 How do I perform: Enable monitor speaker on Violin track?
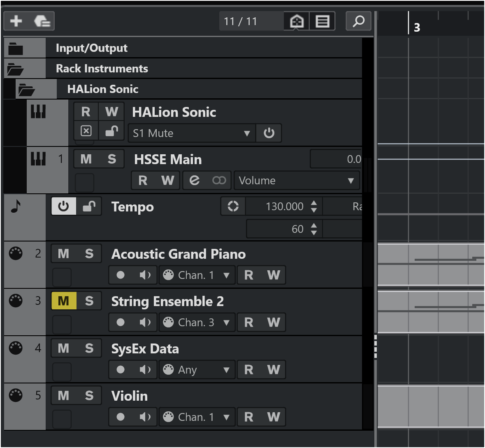click(x=145, y=417)
